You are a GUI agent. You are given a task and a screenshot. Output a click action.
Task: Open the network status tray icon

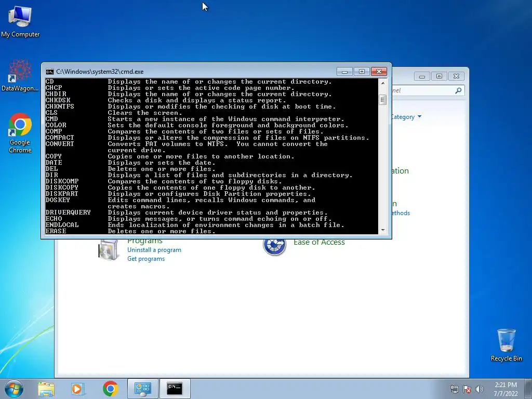(x=454, y=389)
